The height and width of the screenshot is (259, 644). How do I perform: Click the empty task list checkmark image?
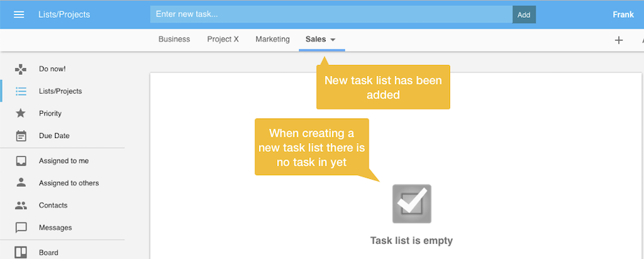(411, 204)
